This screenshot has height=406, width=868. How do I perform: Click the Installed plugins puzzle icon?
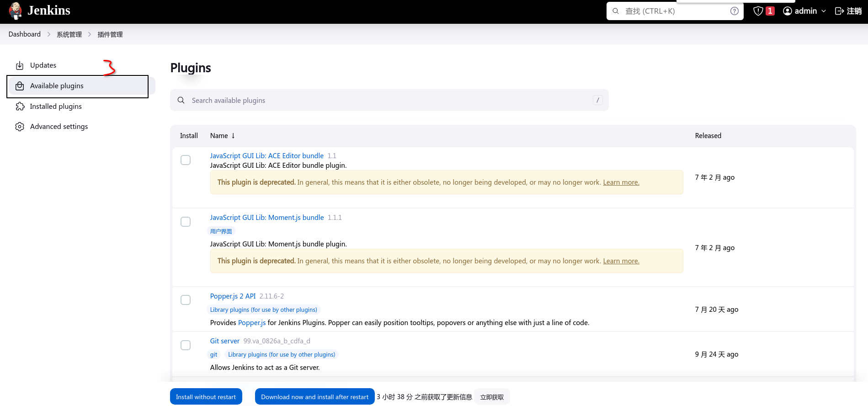tap(20, 107)
